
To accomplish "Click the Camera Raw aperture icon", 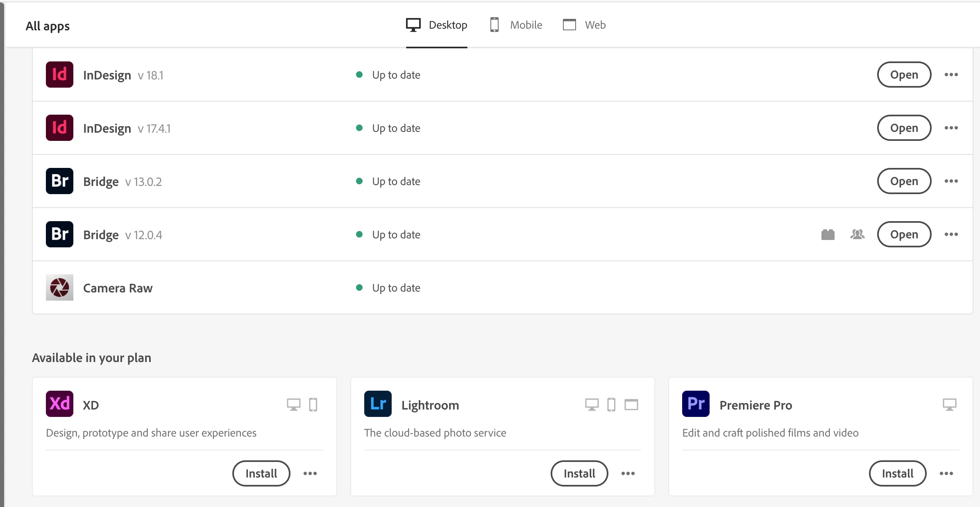I will click(x=59, y=287).
